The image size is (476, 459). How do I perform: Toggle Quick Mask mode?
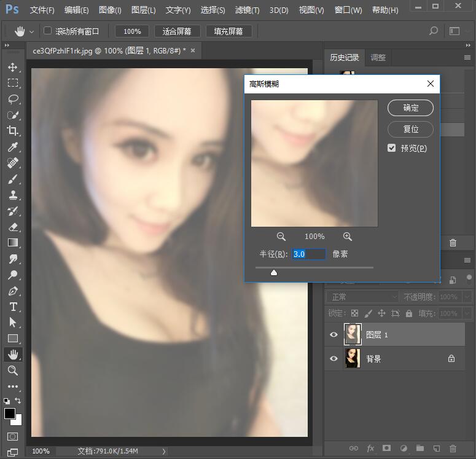(x=12, y=436)
